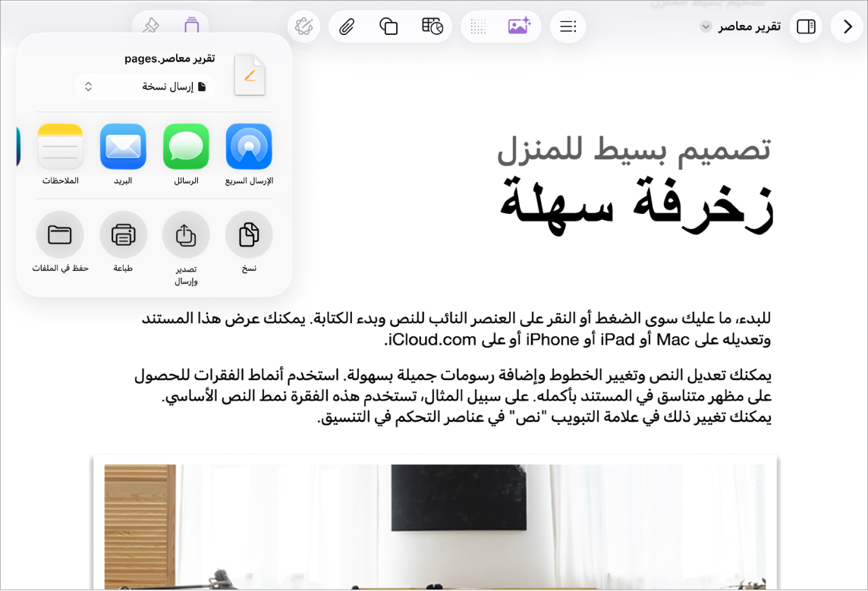Open the تقرير معاصر document title menu
The height and width of the screenshot is (591, 868).
click(x=741, y=27)
